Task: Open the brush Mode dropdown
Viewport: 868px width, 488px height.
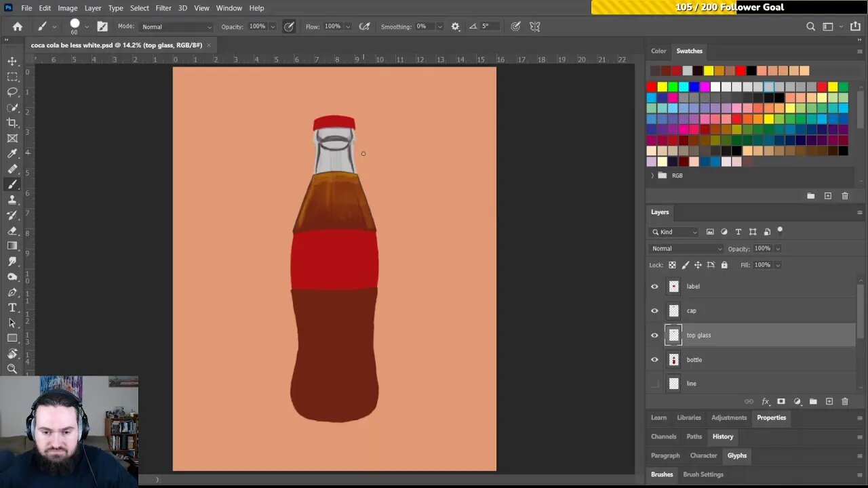Action: pos(176,26)
